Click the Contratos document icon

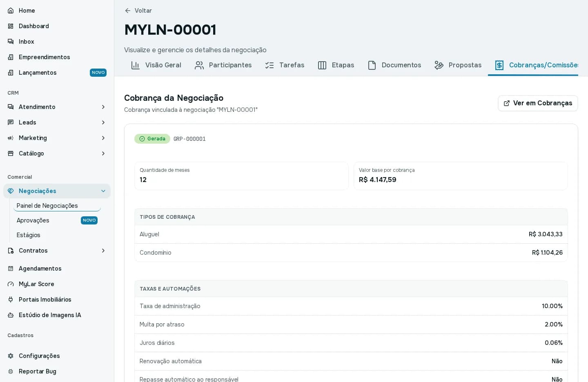click(11, 251)
